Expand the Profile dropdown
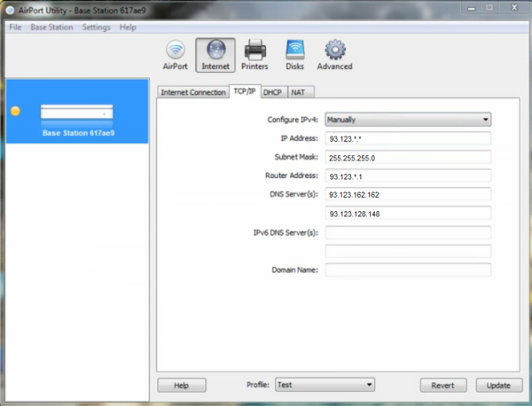532x406 pixels. (325, 385)
